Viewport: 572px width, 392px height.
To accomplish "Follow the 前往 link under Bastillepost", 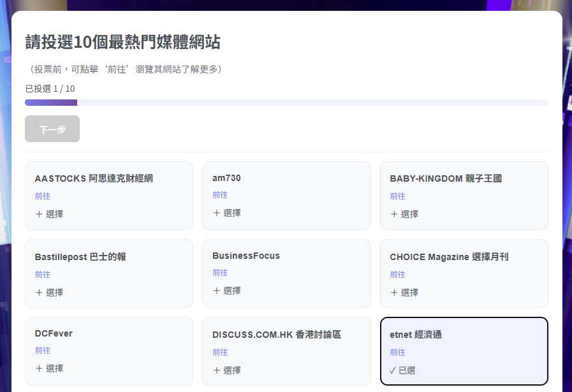I will tap(42, 275).
